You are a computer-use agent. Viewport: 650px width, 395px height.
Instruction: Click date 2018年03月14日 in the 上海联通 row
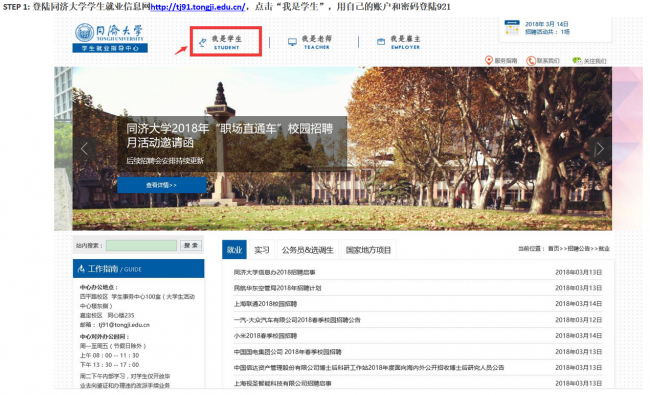tap(578, 304)
